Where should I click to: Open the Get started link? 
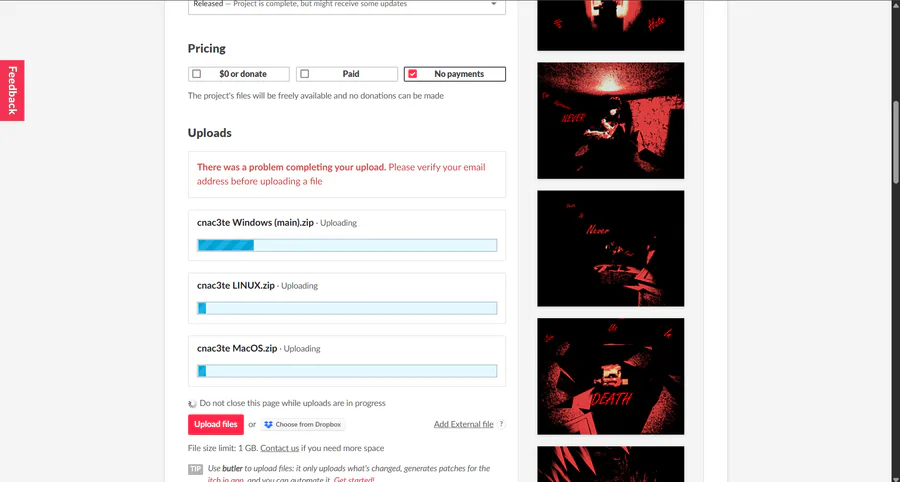(354, 479)
